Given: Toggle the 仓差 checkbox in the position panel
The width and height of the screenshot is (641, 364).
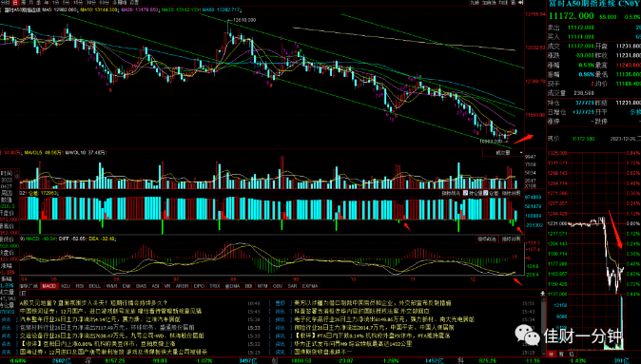Looking at the screenshot, I should point(485,193).
